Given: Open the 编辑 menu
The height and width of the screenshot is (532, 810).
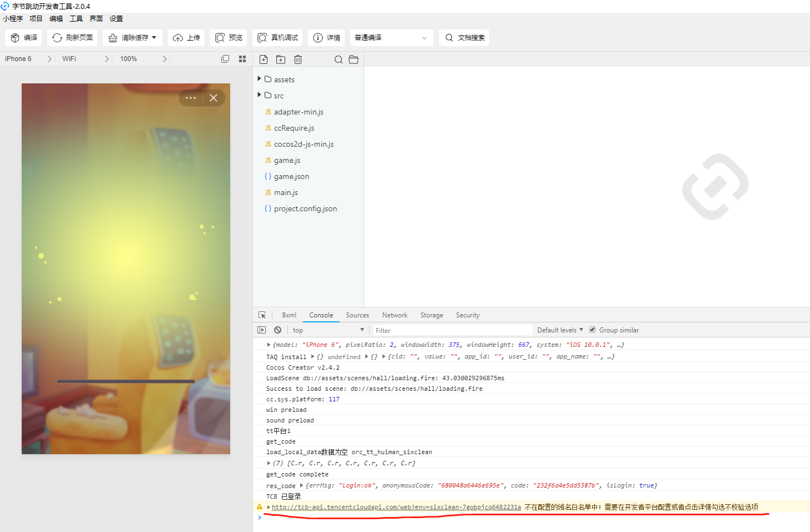Looking at the screenshot, I should 56,19.
